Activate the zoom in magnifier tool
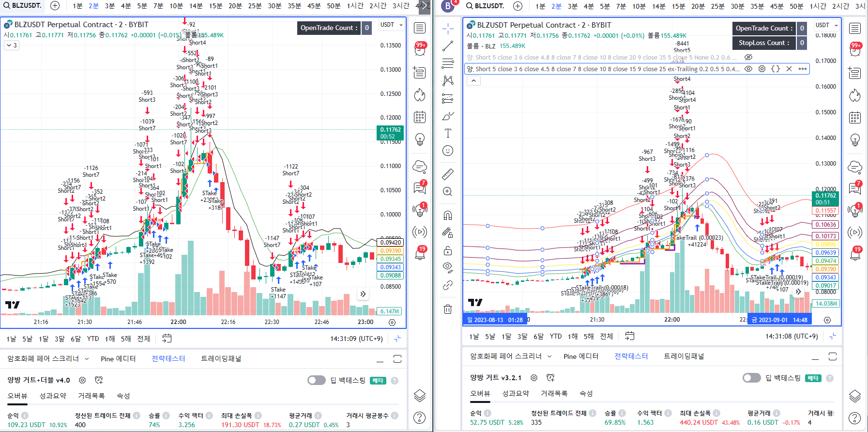 tap(448, 191)
